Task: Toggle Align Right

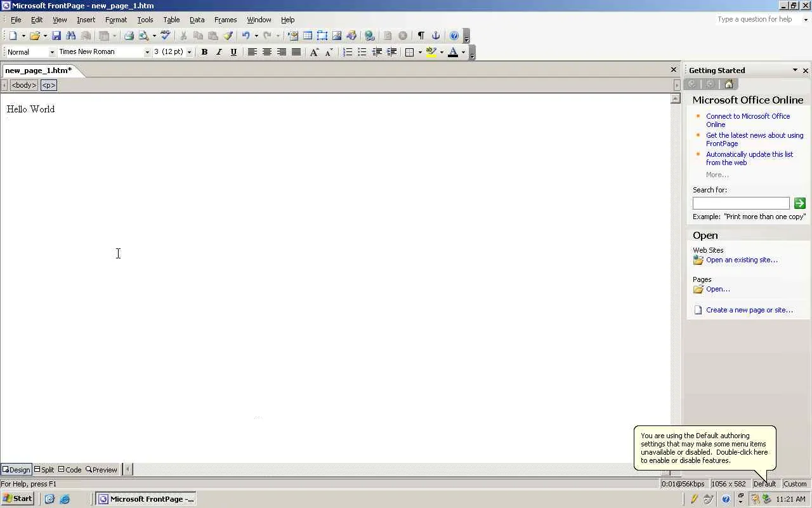Action: [282, 52]
